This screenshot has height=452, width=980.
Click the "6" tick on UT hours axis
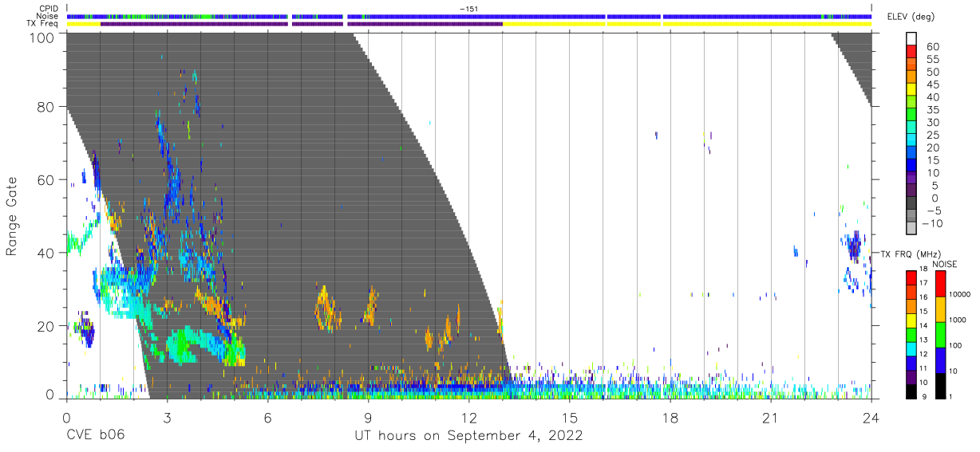click(267, 418)
